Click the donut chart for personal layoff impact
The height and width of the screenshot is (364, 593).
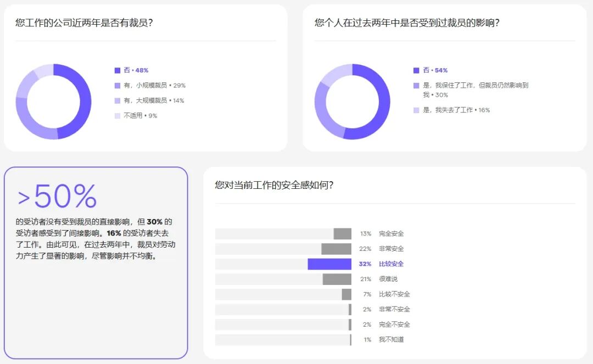353,102
